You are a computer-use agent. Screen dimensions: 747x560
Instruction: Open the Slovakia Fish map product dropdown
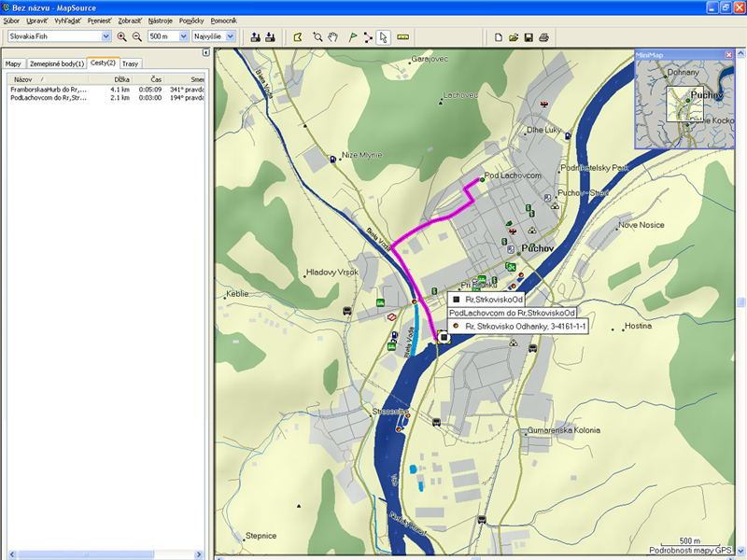[x=106, y=36]
